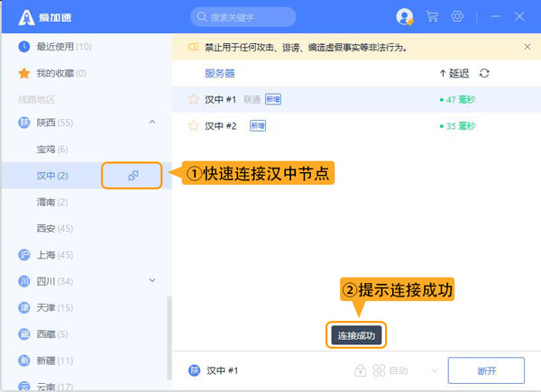Favorite 汉中 #2 with star
The image size is (541, 392).
tap(194, 125)
